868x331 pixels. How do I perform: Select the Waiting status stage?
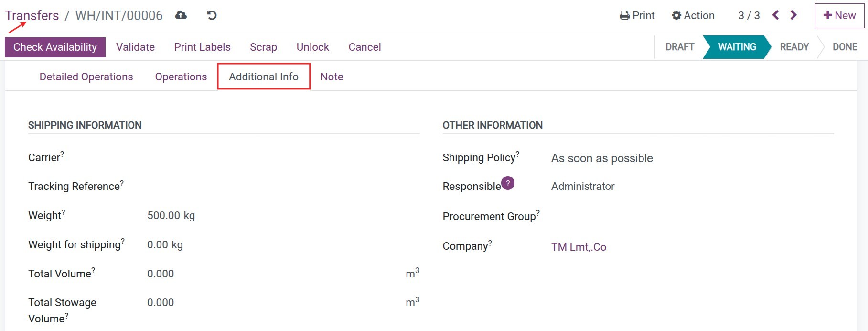coord(737,47)
